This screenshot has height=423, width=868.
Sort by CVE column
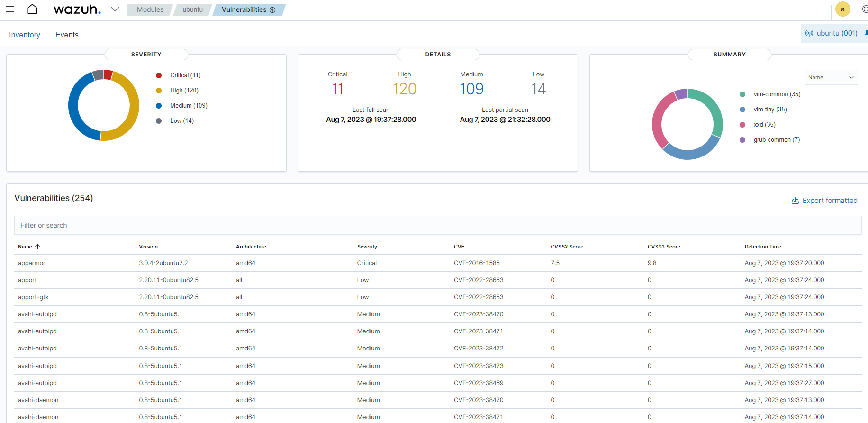tap(459, 247)
